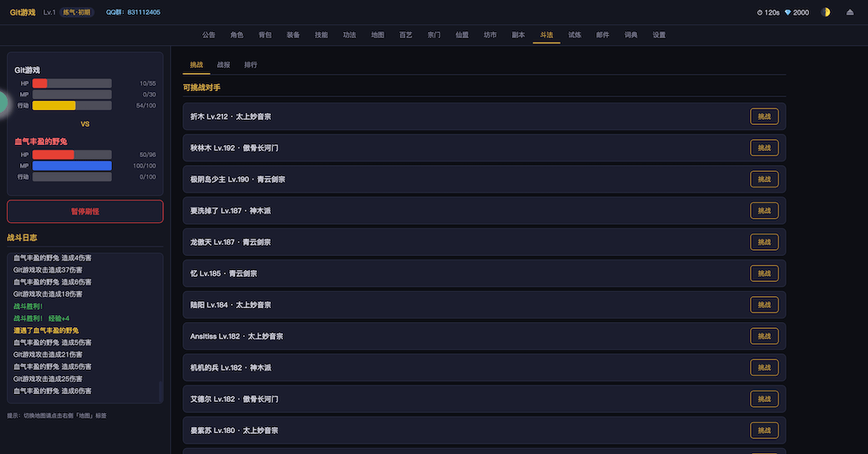Image resolution: width=868 pixels, height=454 pixels.
Task: Click the 120s timer clock icon
Action: tap(759, 12)
